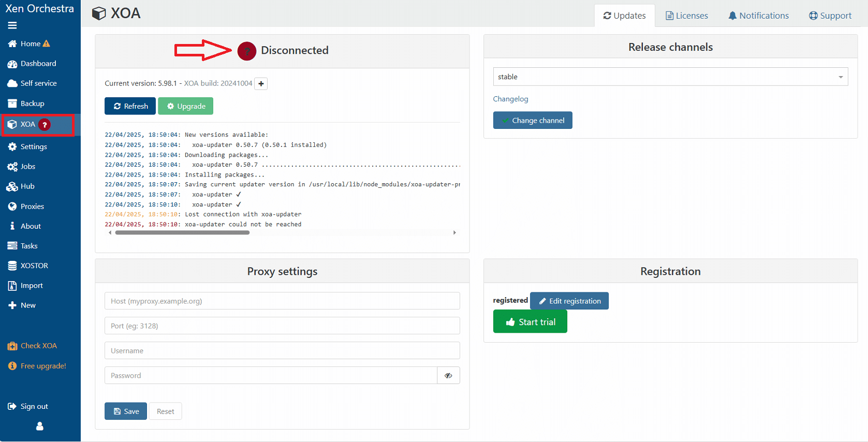Viewport: 868px width, 442px height.
Task: Focus proxy Password field
Action: tap(271, 376)
